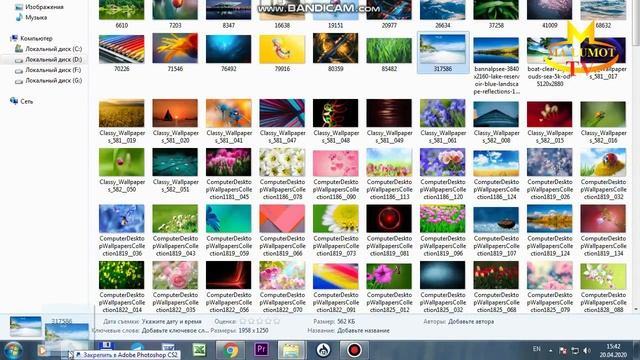Viewport: 640px width, 360px height.
Task: Select Classy_Wallpapers_582_008 thumbnail
Action: 496,121
